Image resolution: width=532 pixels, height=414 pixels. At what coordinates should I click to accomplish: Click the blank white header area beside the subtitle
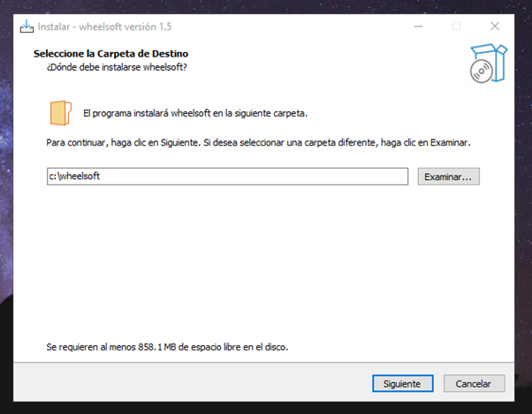336,64
